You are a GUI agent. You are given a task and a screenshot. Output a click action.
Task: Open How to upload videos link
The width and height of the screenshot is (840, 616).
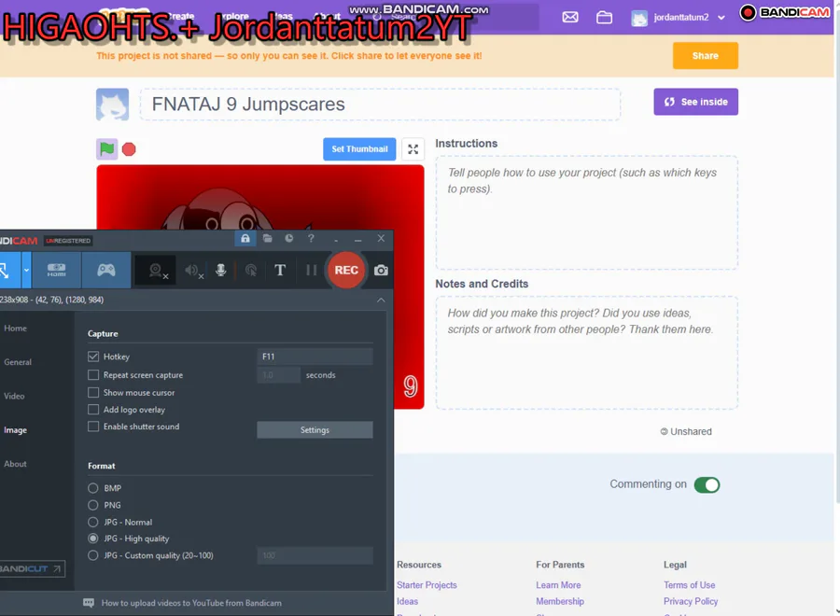point(191,603)
